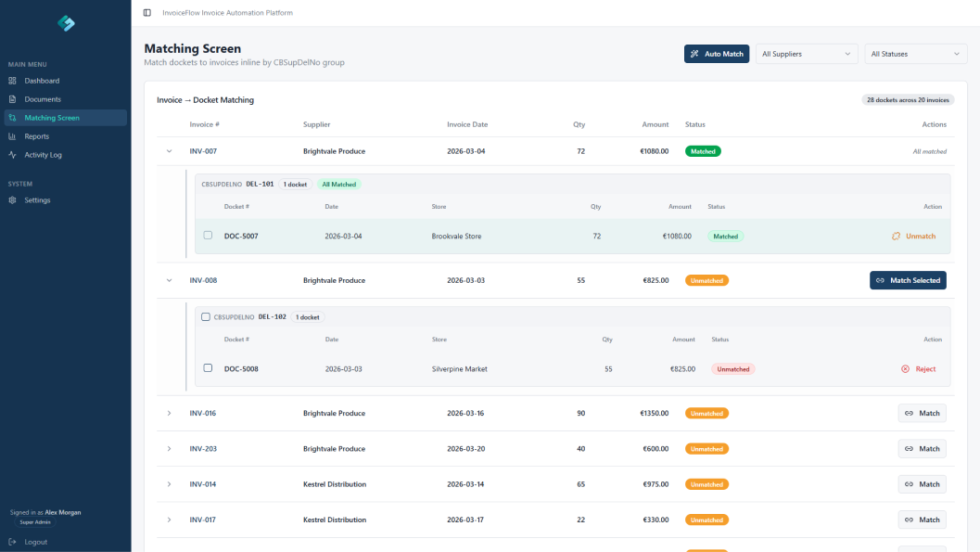Click the green Matched badge on INV-007

(703, 151)
